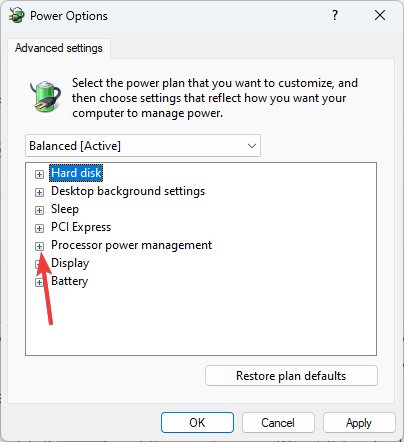Confirm with the OK button
Image resolution: width=404 pixels, height=442 pixels.
pos(197,423)
